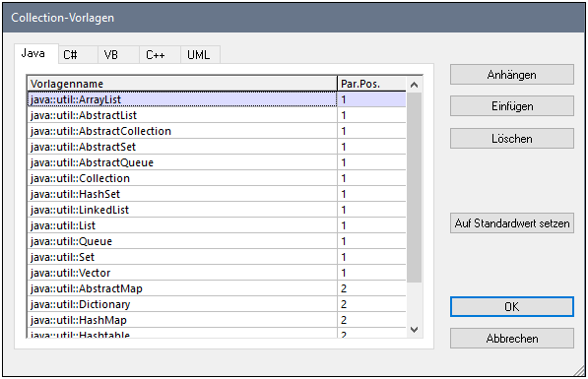Click the Vorlagenname column header

point(182,84)
